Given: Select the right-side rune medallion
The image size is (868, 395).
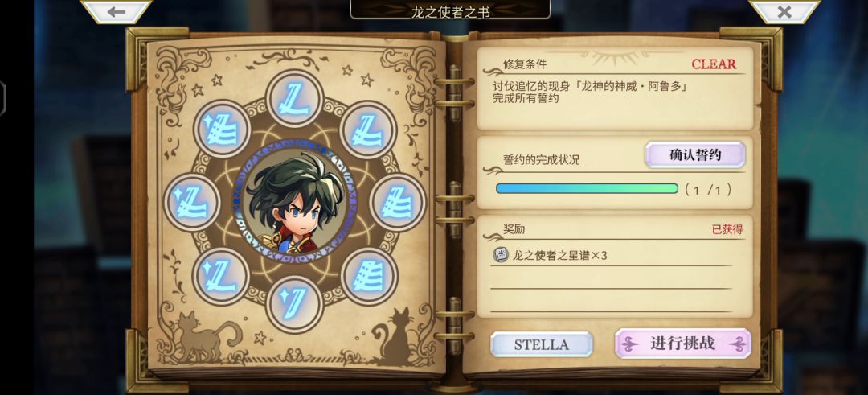Looking at the screenshot, I should click(x=398, y=202).
